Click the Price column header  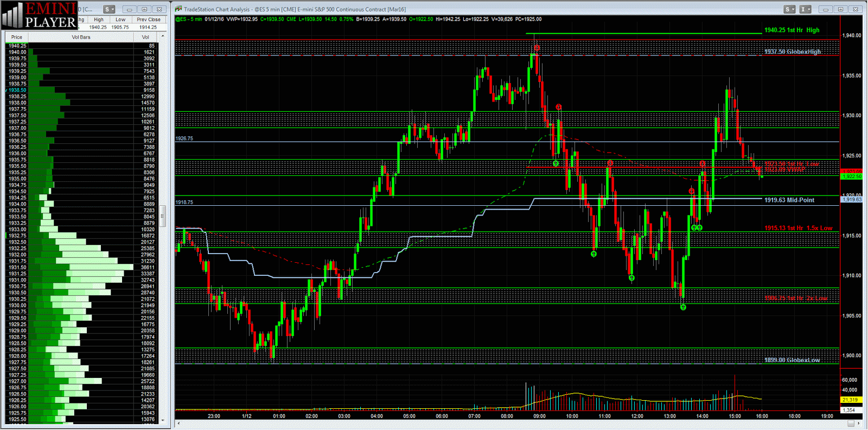coord(17,37)
